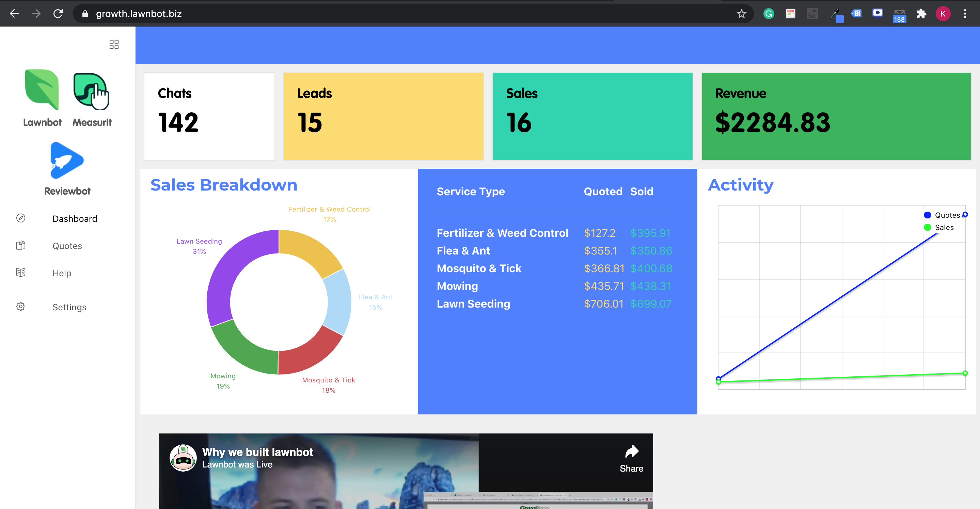Image resolution: width=980 pixels, height=509 pixels.
Task: Click the 'Lawnbot was Live' subtitle
Action: (x=237, y=464)
